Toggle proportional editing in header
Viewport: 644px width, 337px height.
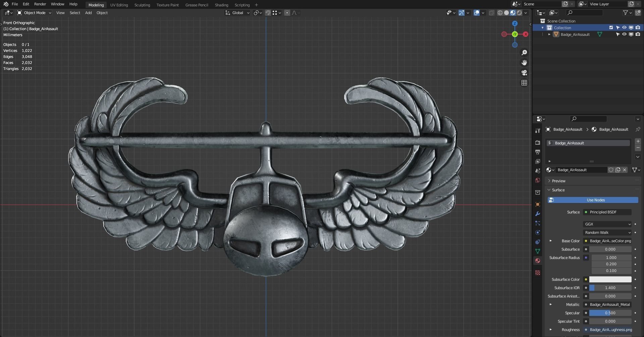click(x=287, y=13)
